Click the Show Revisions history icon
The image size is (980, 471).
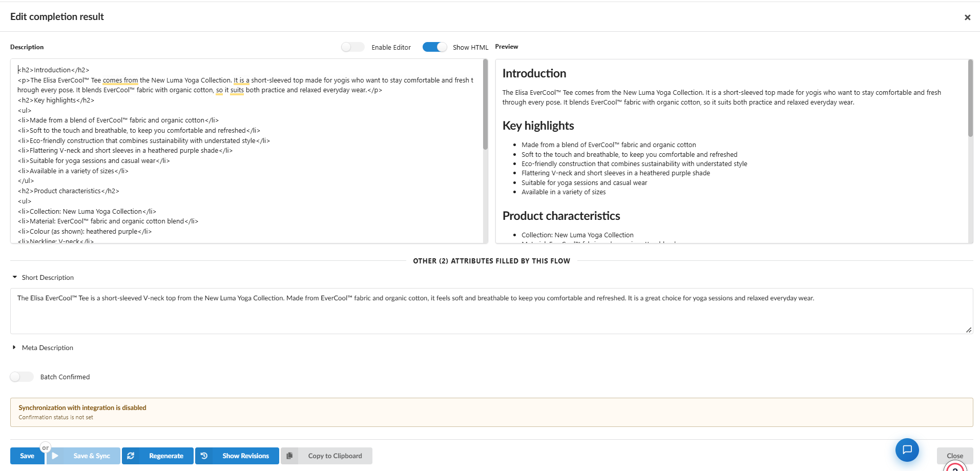(x=204, y=456)
